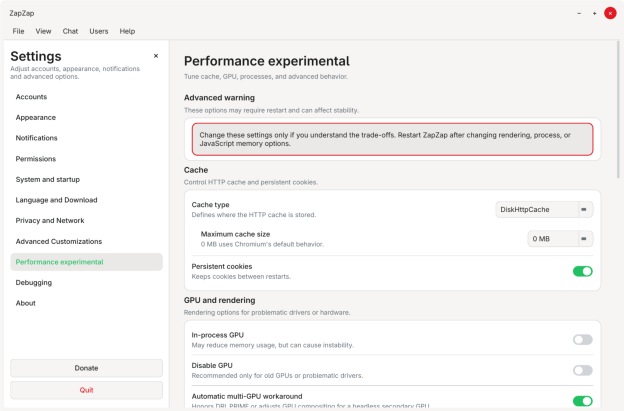
Task: Select System and startup section
Action: (86, 179)
